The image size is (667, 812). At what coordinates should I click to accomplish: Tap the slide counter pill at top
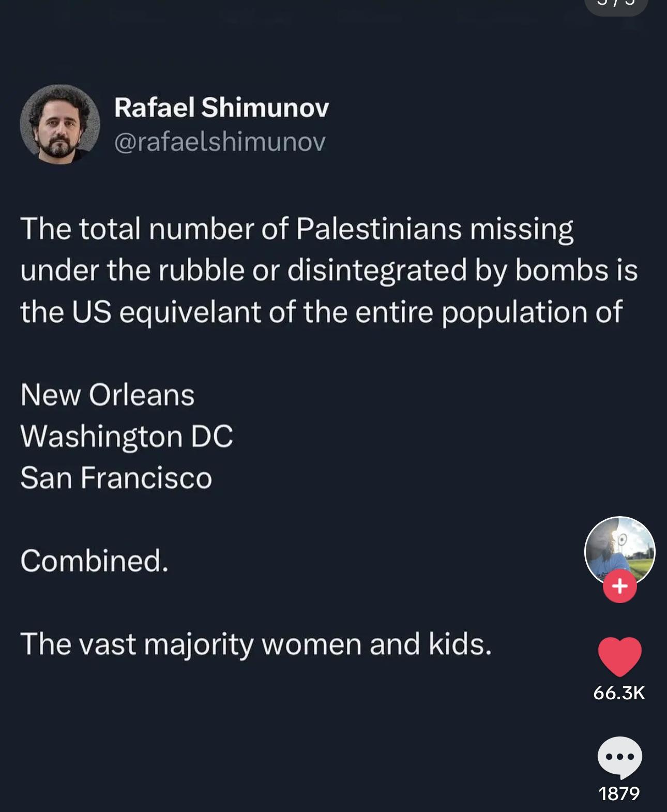pos(615,5)
